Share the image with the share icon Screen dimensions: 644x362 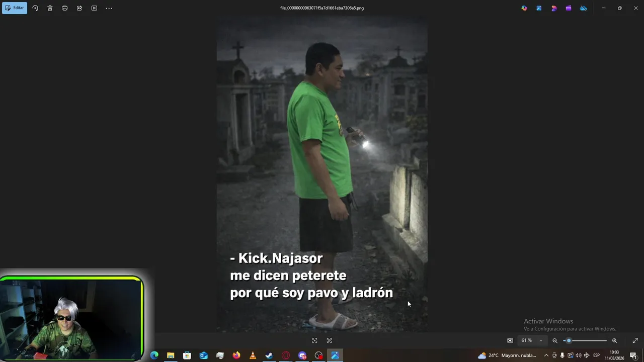click(x=79, y=8)
